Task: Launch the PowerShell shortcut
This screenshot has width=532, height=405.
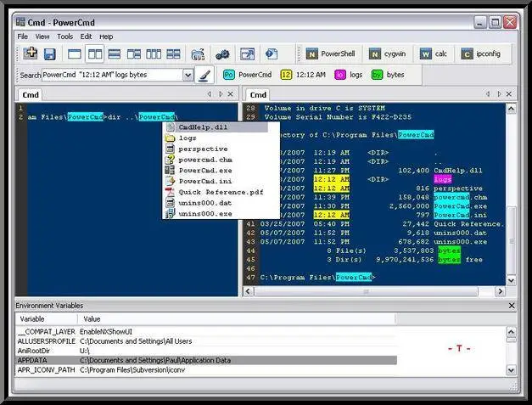Action: point(332,53)
